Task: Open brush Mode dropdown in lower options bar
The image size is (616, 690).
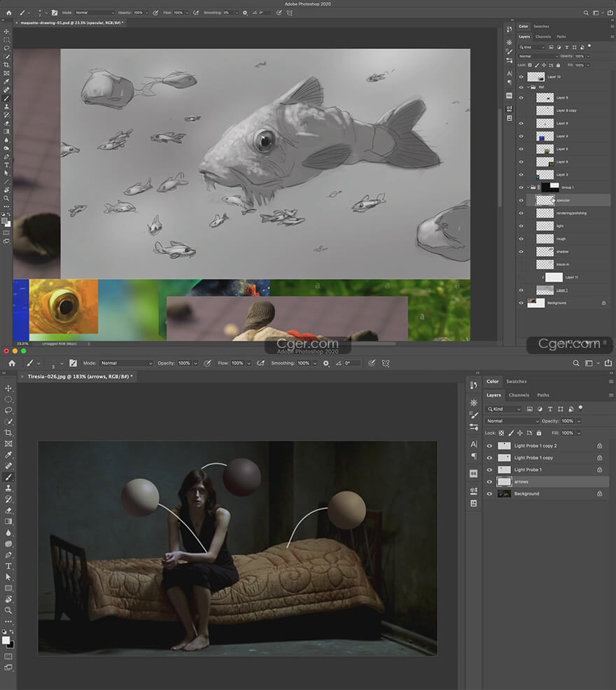Action: coord(126,363)
